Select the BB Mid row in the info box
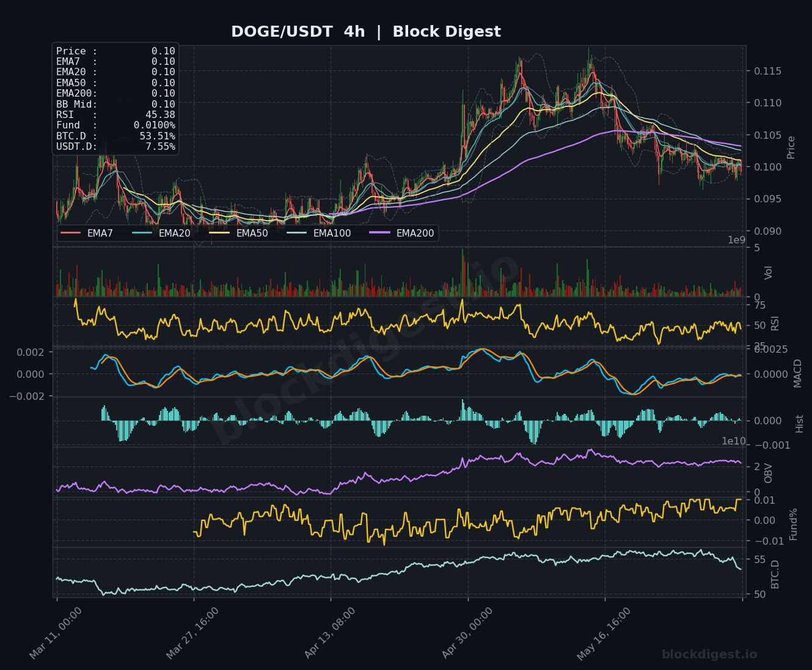 point(115,105)
